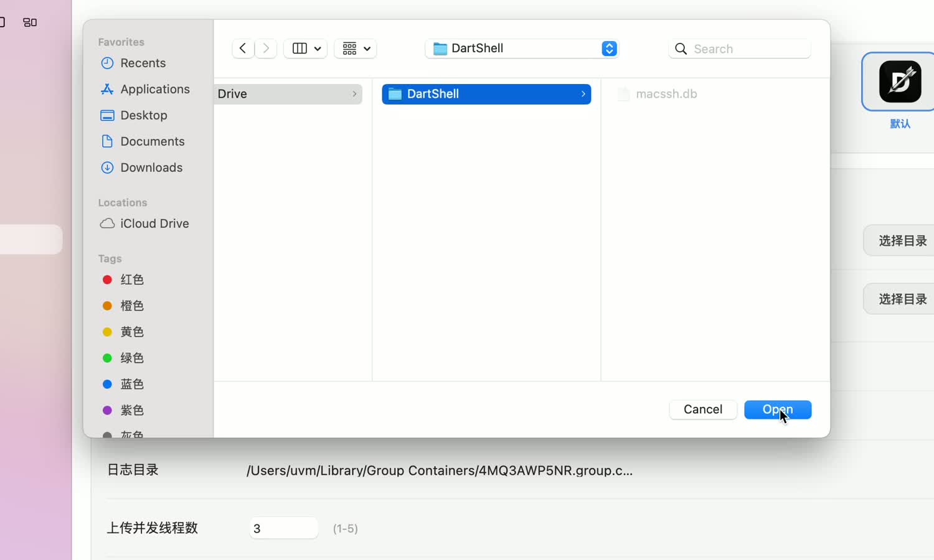Expand the DartShell folder chevron
Screen dimensions: 934x560
click(583, 94)
